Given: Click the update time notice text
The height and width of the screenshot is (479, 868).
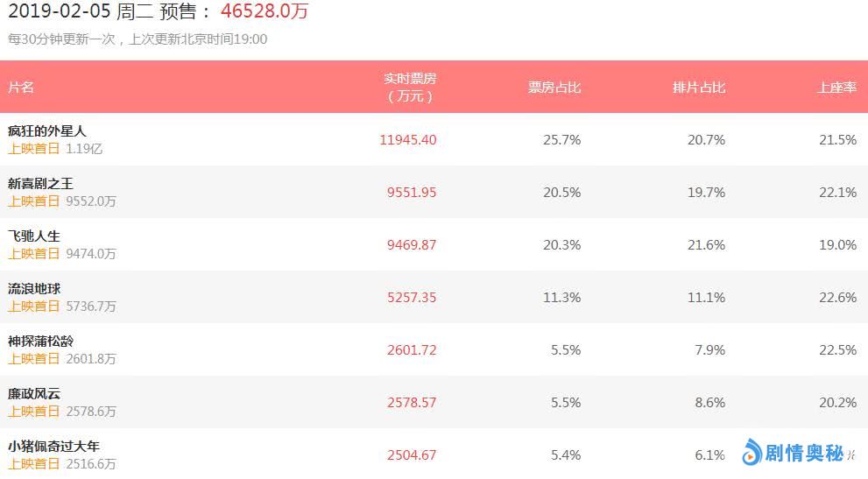Looking at the screenshot, I should click(138, 39).
